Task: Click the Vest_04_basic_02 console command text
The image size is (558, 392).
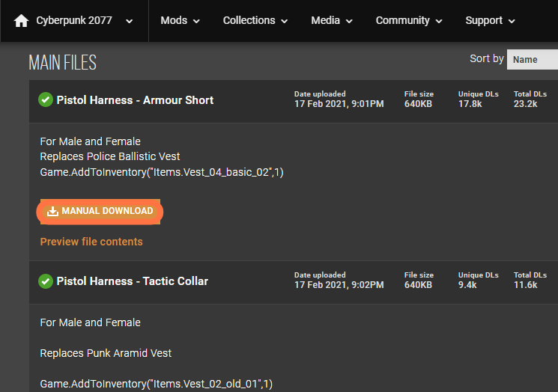Action: point(162,172)
